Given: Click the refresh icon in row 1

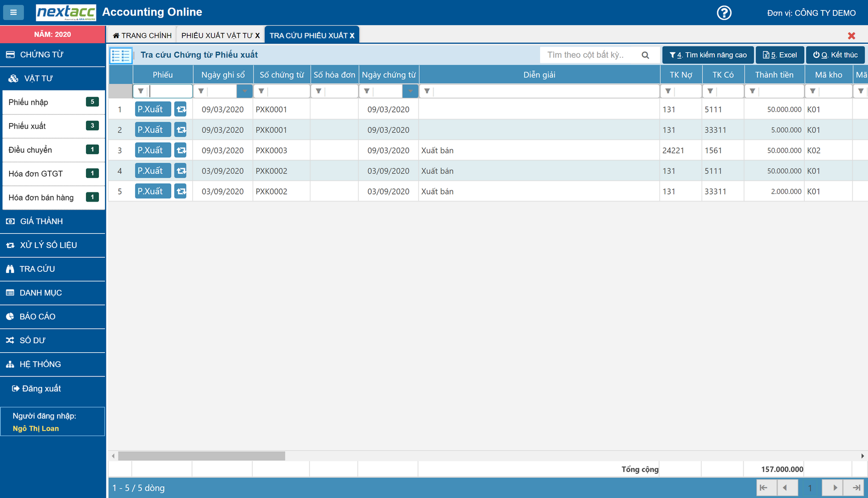Looking at the screenshot, I should (181, 109).
